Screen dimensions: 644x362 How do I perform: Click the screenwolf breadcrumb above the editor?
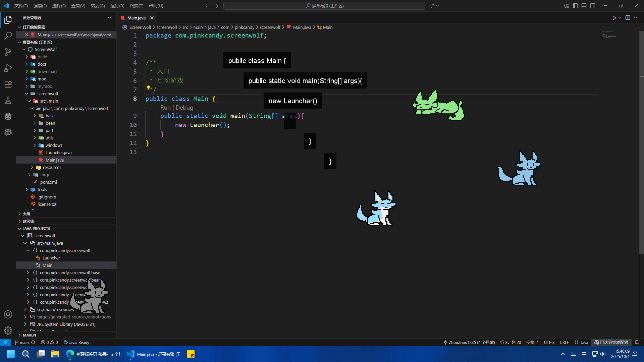167,27
